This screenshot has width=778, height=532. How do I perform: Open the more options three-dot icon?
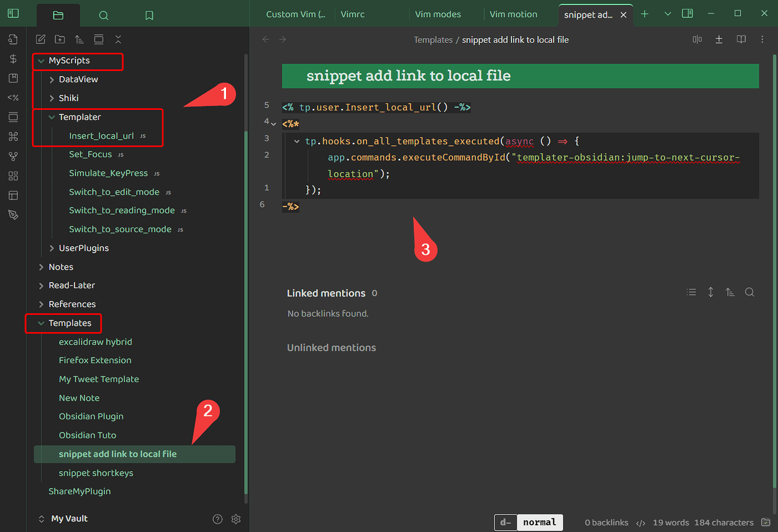click(x=763, y=39)
